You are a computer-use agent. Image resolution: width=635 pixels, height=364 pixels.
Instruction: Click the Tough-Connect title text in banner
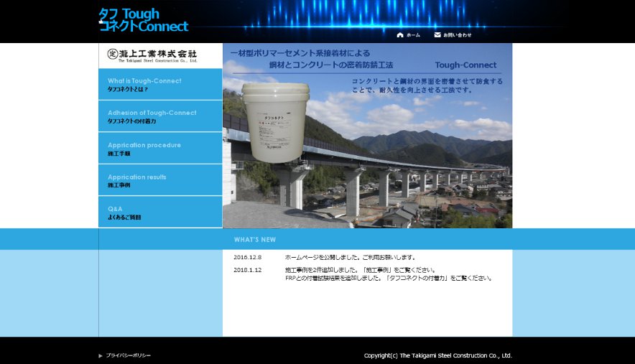point(465,65)
